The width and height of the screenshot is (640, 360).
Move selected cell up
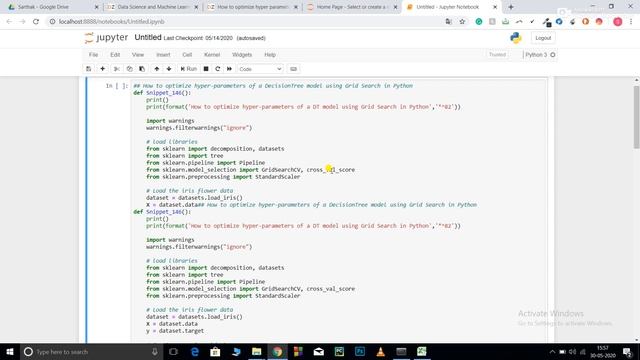click(x=157, y=69)
